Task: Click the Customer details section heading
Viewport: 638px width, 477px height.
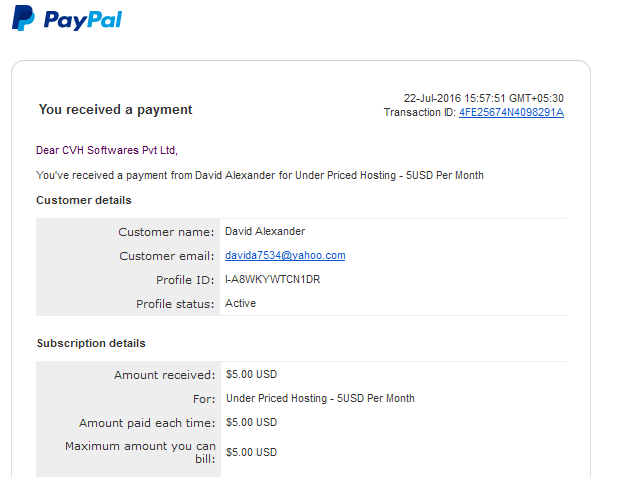Action: pyautogui.click(x=84, y=200)
